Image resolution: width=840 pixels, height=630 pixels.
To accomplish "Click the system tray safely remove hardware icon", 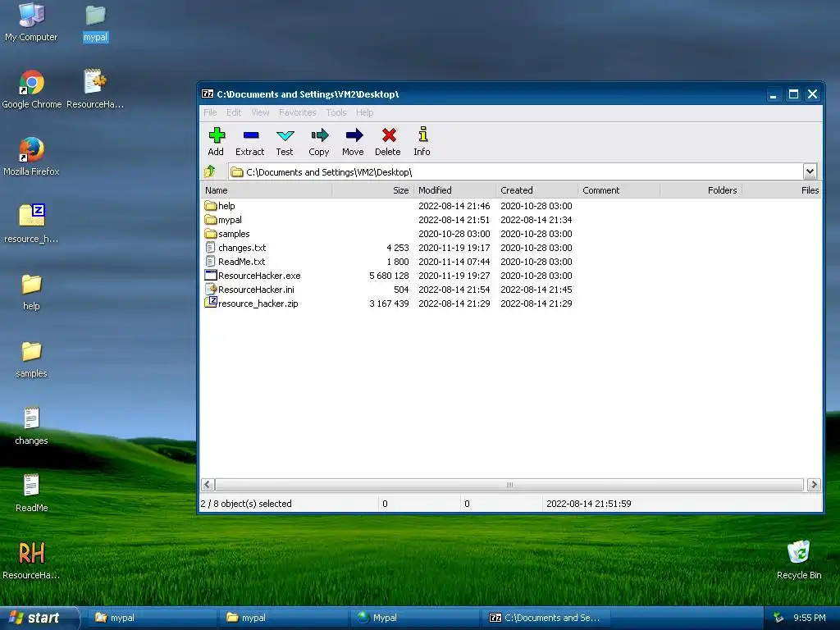I will [x=778, y=618].
